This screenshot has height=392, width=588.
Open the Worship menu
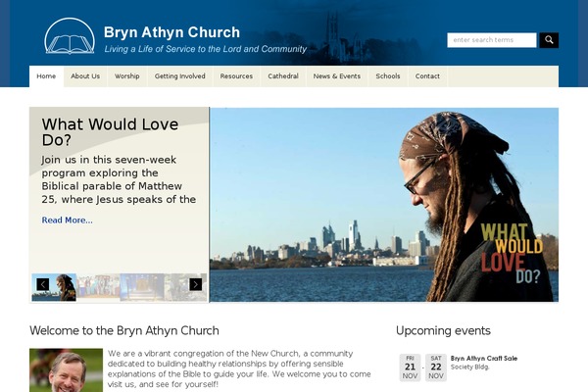pyautogui.click(x=127, y=76)
